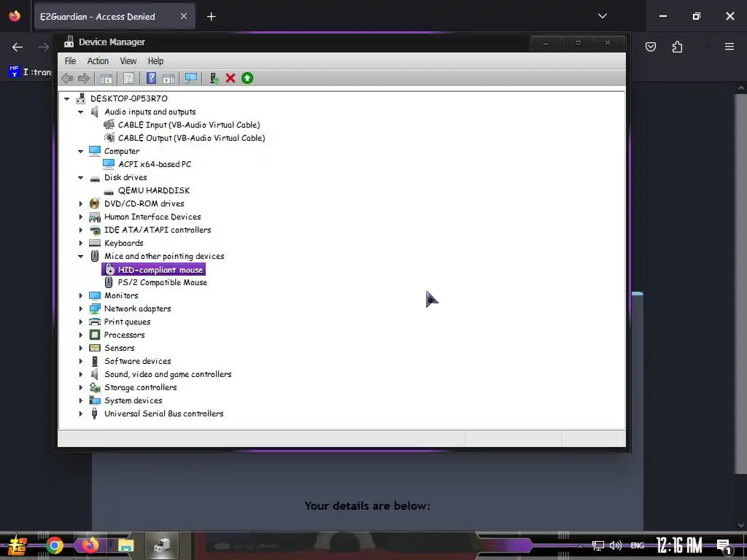747x560 pixels.
Task: Close the E2Guardian - Access Denied tab
Action: coord(184,17)
